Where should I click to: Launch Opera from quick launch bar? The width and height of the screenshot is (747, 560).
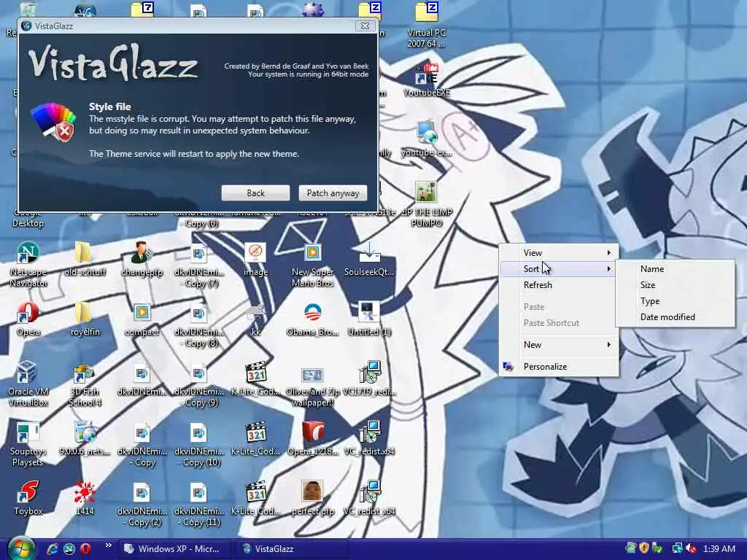point(86,549)
